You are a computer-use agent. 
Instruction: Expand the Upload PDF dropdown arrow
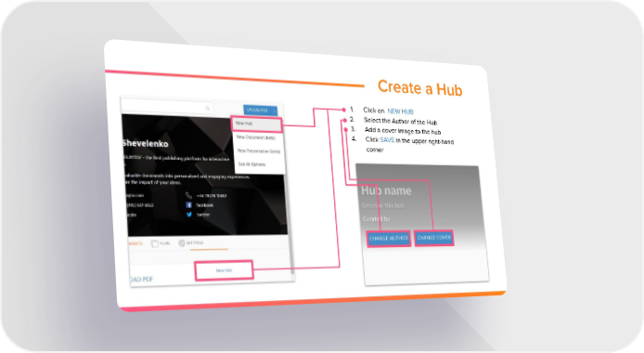[x=274, y=111]
